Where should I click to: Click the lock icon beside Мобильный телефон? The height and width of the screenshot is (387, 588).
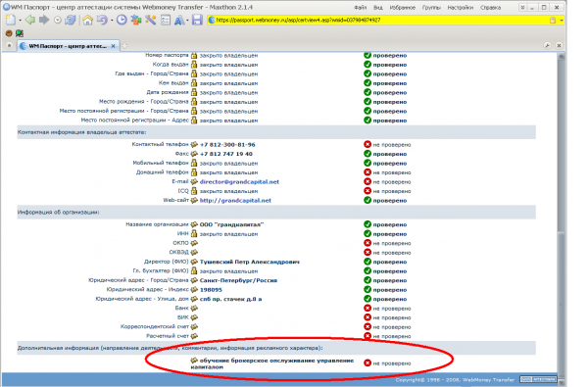point(194,163)
